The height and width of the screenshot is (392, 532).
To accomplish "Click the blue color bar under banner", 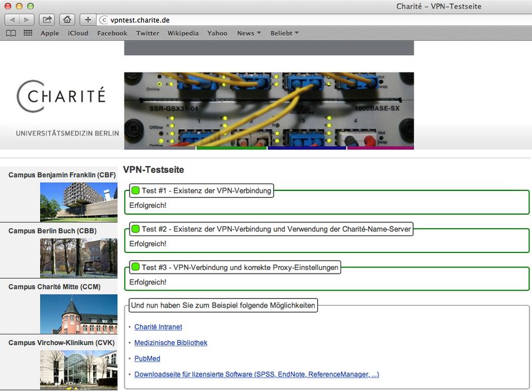I will click(x=307, y=148).
